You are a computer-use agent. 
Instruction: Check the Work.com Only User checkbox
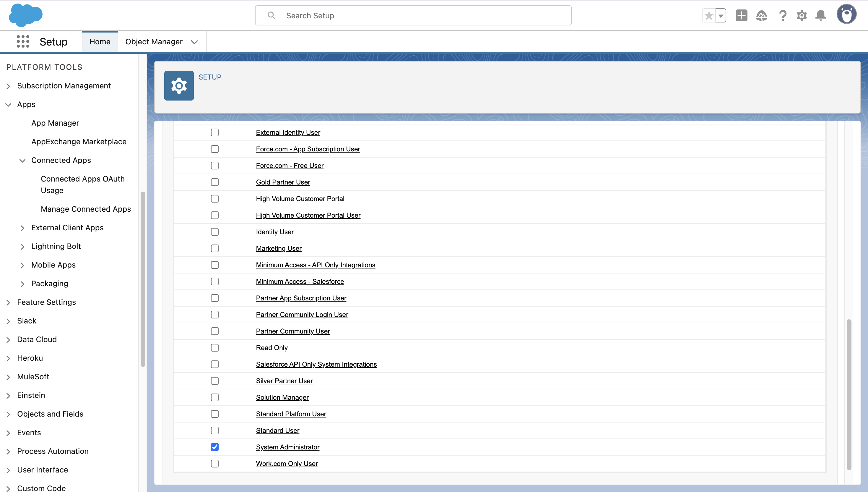[x=215, y=464]
